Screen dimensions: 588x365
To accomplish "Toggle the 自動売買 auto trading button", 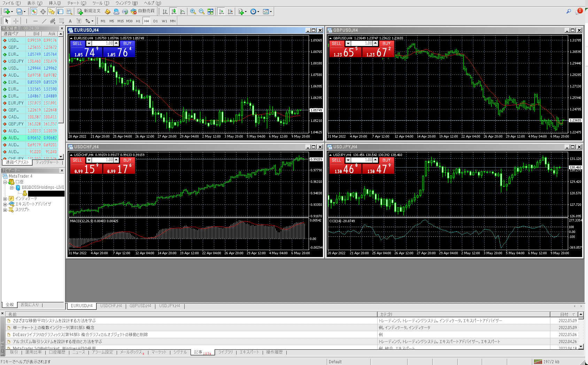I will click(142, 11).
